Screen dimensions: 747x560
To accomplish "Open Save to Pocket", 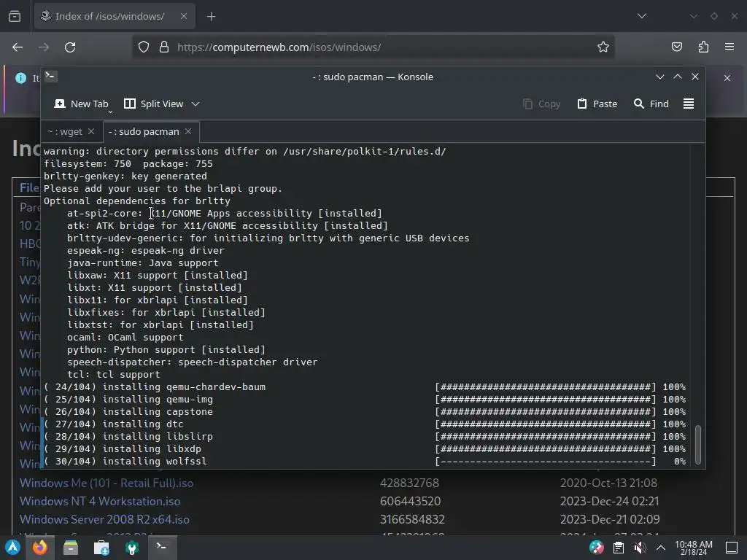I will [676, 47].
